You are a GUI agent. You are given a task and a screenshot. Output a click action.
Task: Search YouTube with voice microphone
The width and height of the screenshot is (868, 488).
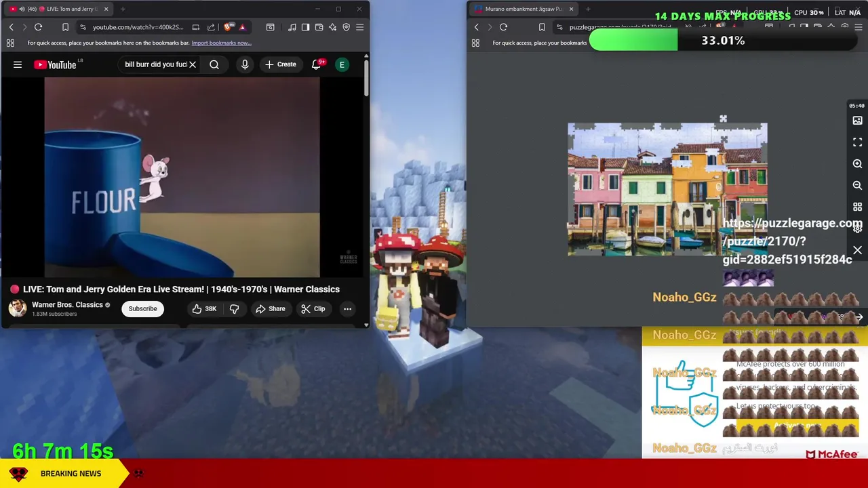[x=245, y=64]
